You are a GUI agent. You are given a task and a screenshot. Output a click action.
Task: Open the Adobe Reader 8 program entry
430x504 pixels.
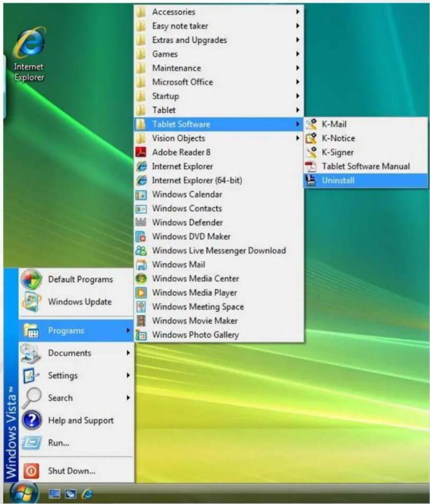[x=219, y=152]
